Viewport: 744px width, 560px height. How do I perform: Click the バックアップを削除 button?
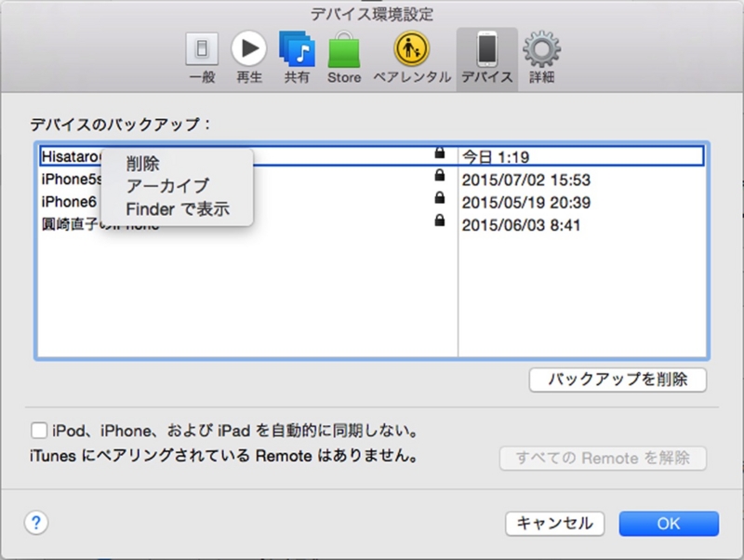[618, 380]
